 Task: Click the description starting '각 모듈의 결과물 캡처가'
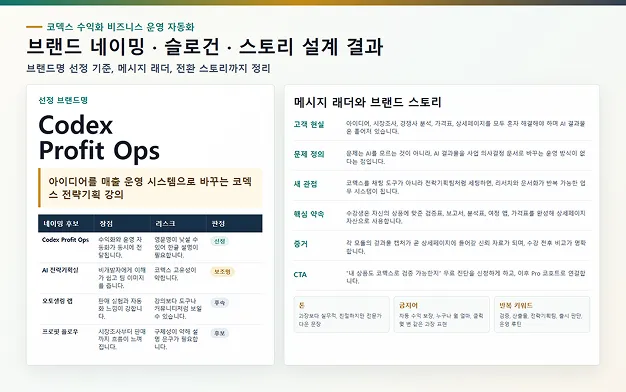coord(466,247)
